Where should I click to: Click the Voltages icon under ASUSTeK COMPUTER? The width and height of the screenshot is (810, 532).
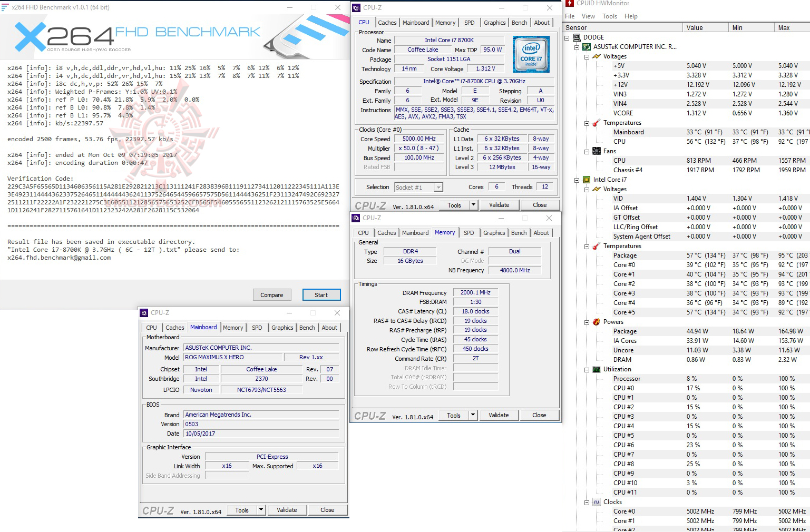tap(597, 56)
